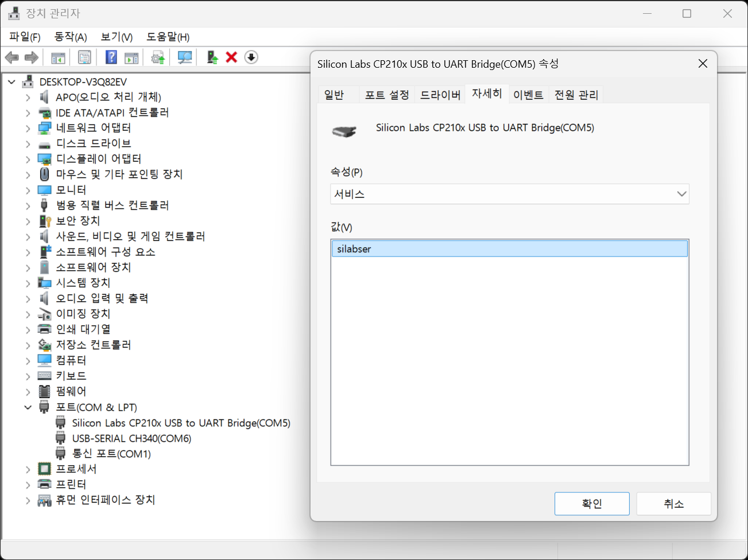Expand the 컴퓨터 category
The width and height of the screenshot is (748, 560).
[28, 360]
